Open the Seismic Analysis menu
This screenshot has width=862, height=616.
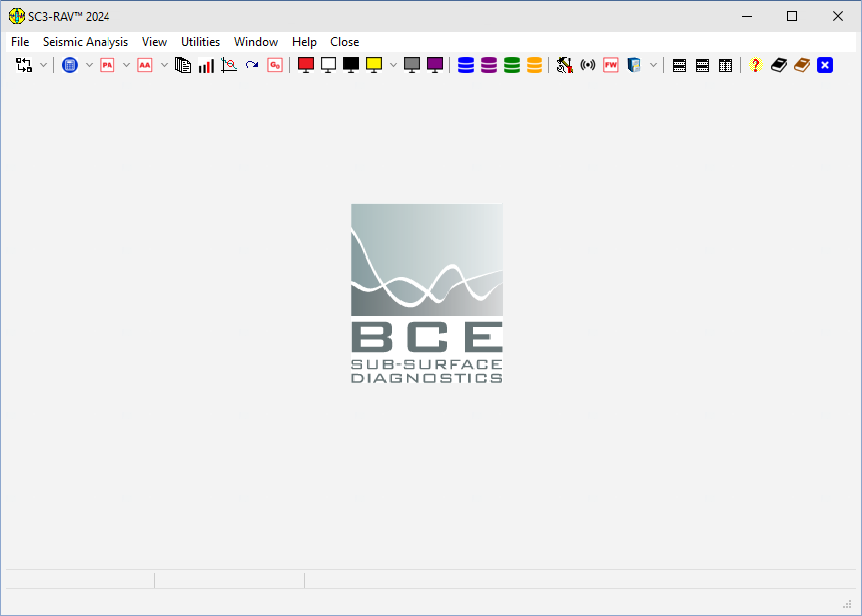point(86,42)
